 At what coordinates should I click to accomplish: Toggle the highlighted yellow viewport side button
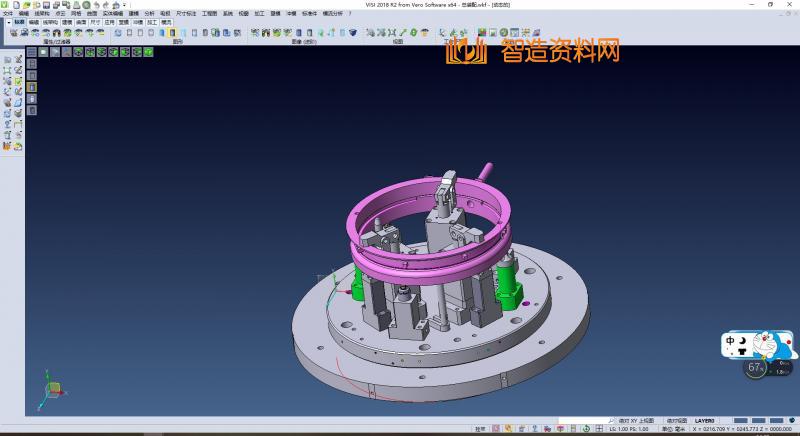[x=32, y=87]
